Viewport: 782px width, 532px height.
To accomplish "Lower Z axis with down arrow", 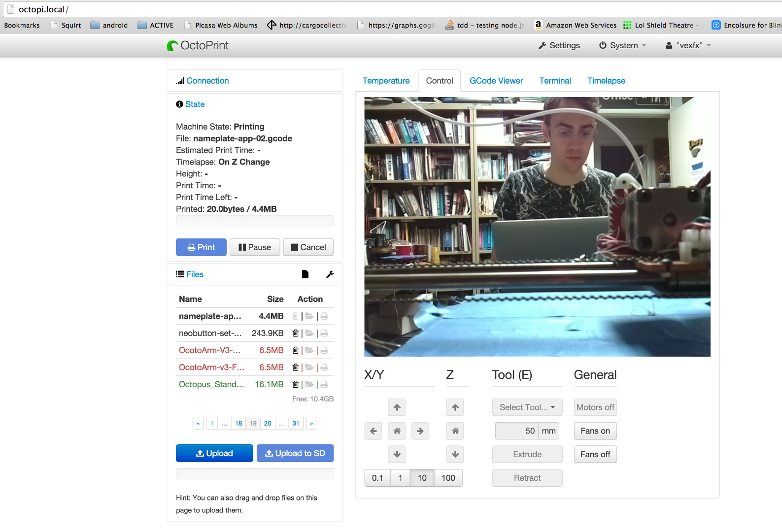I will click(455, 454).
